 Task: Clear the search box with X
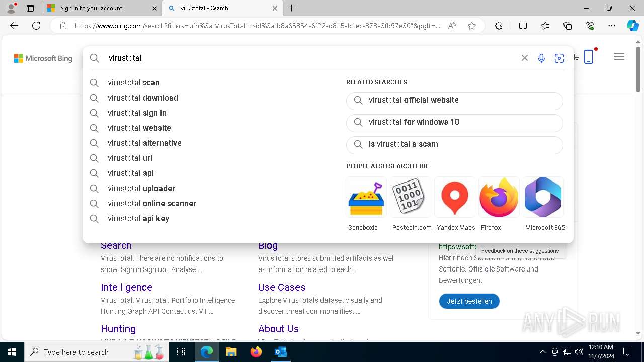click(x=524, y=58)
